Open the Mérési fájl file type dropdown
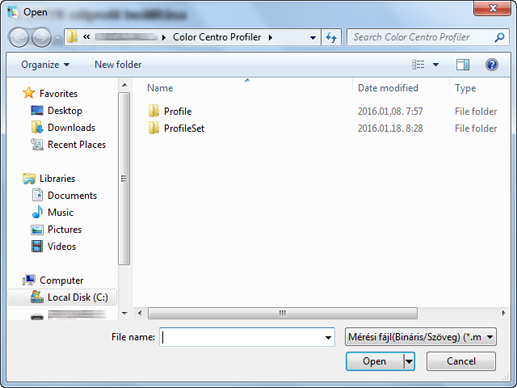517x388 pixels. click(421, 337)
